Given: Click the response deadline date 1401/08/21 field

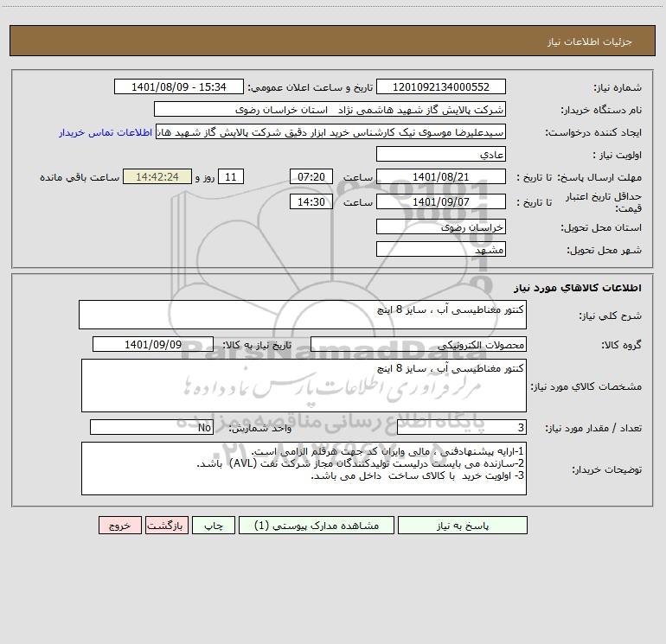Looking at the screenshot, I should tap(441, 176).
